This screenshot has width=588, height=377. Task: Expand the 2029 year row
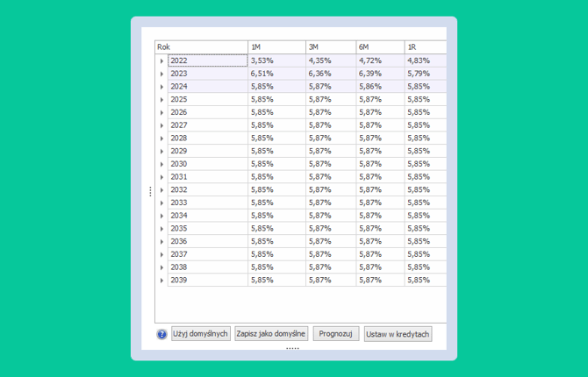tap(161, 151)
